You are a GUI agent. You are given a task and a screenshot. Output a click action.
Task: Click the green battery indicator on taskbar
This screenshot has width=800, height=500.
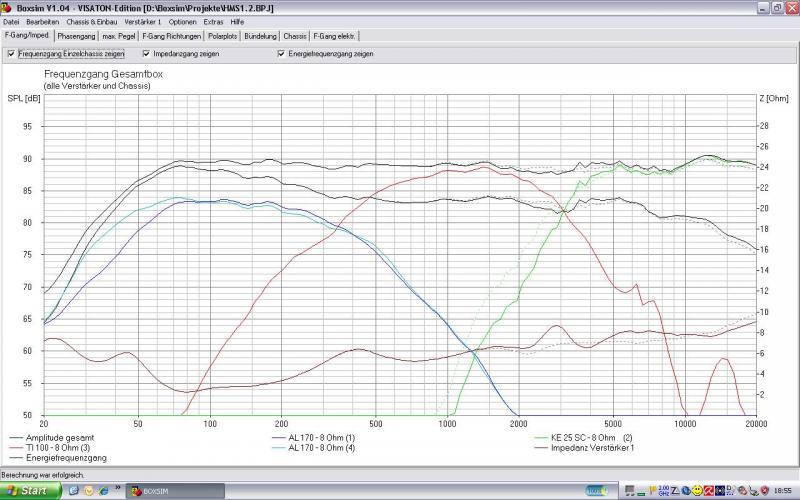[x=597, y=491]
